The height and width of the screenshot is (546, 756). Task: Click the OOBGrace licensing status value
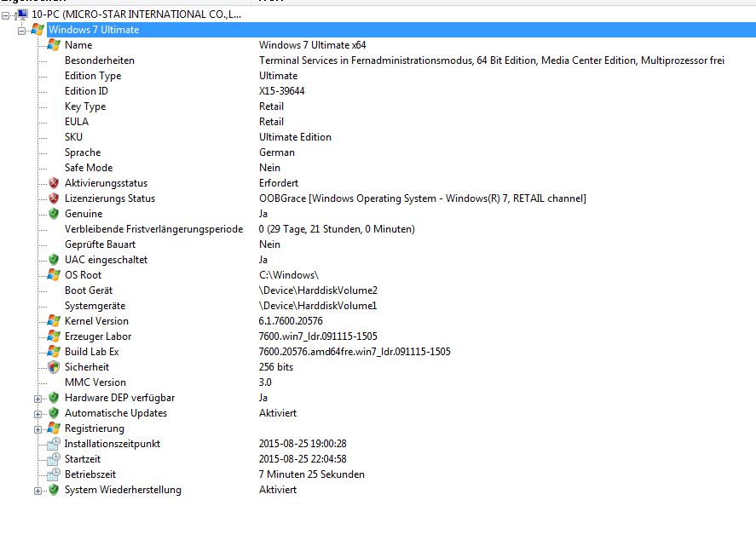coord(423,198)
